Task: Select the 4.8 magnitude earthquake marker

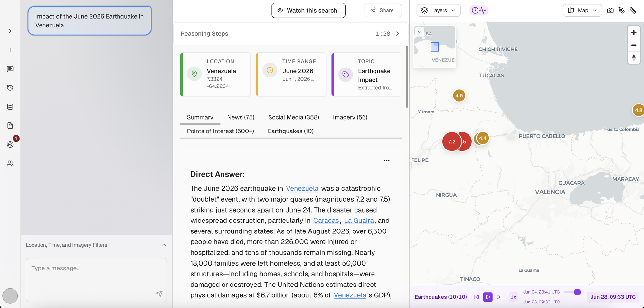Action: tap(639, 110)
